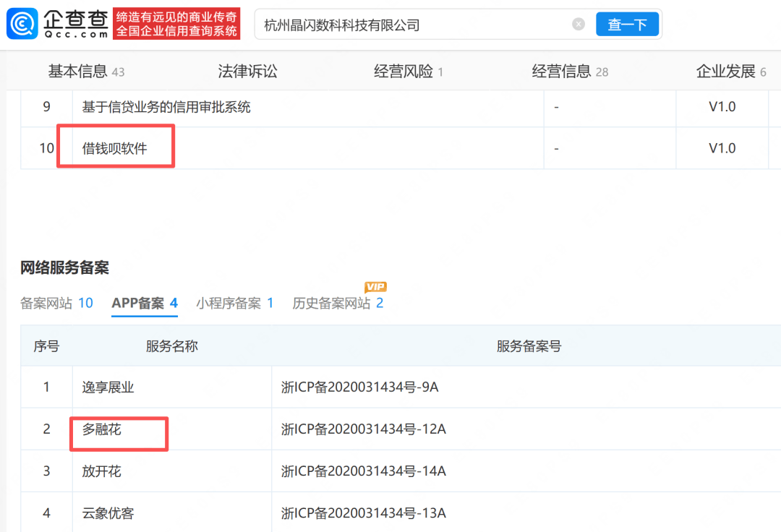This screenshot has height=532, width=781.
Task: Select the APP备案 tab
Action: 145,303
